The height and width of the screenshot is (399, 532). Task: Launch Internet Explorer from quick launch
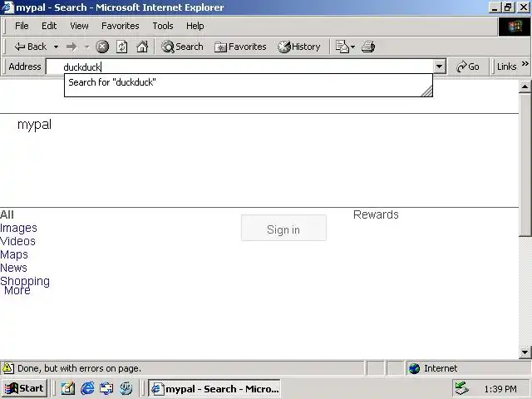(87, 388)
